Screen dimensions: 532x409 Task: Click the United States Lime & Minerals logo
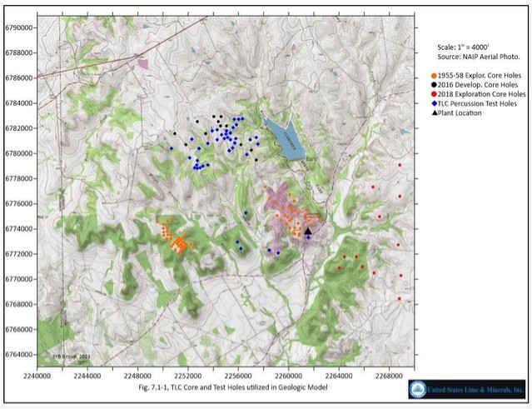468,389
